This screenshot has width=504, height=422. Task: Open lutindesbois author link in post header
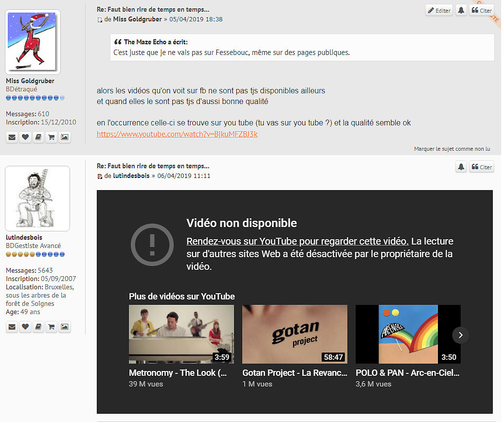(x=131, y=176)
